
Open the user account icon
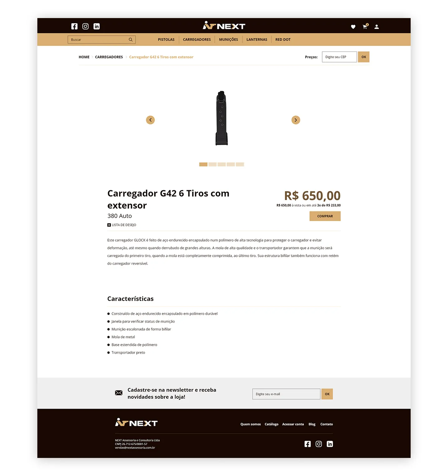pyautogui.click(x=376, y=27)
